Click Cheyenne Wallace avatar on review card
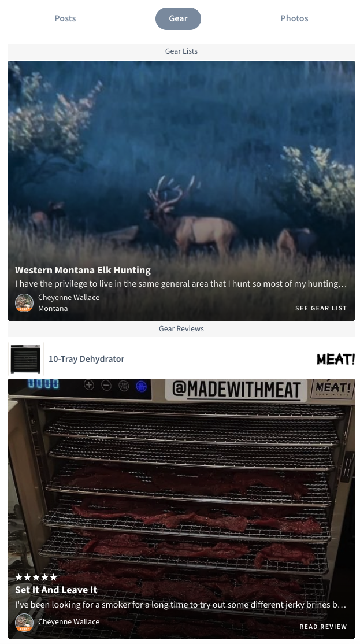This screenshot has height=644, width=360. pyautogui.click(x=24, y=622)
